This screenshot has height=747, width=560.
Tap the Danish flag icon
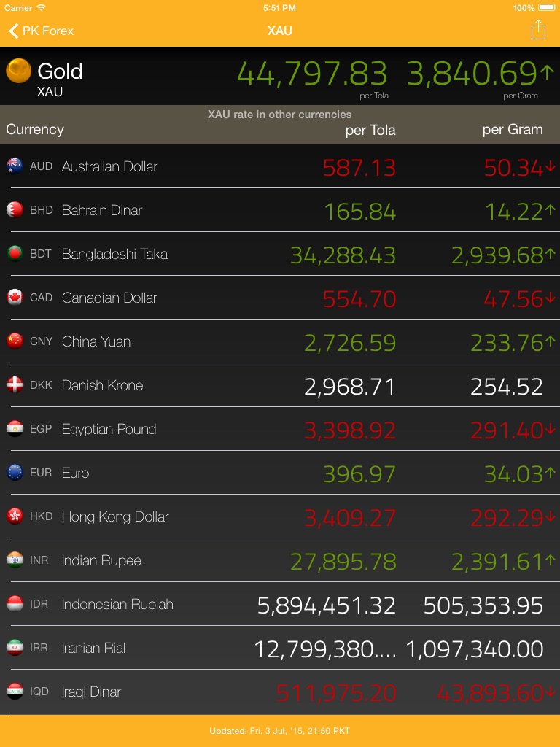pos(15,385)
